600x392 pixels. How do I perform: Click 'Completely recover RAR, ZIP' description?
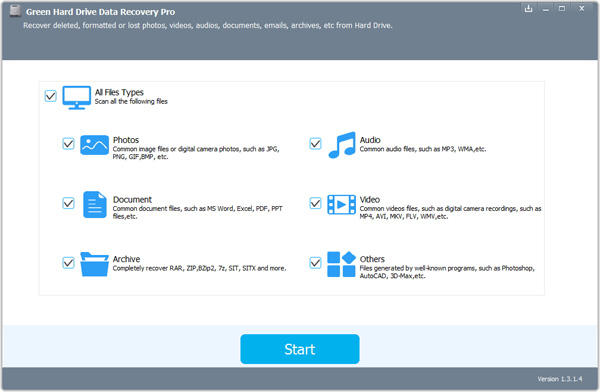coord(199,268)
